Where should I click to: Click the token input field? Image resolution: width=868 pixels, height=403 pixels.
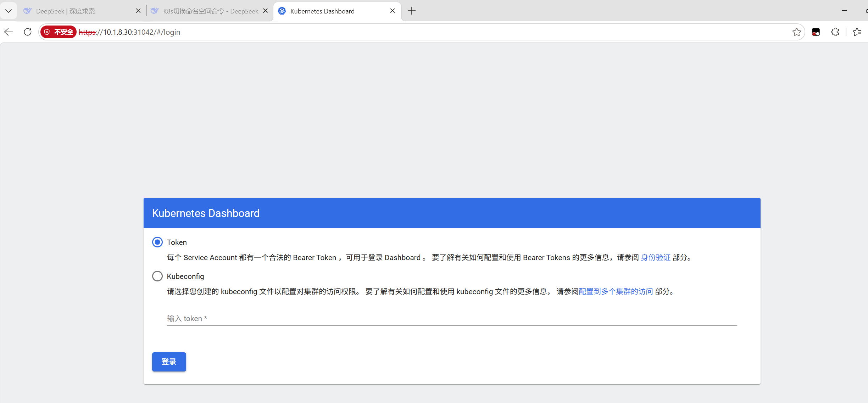tap(452, 318)
